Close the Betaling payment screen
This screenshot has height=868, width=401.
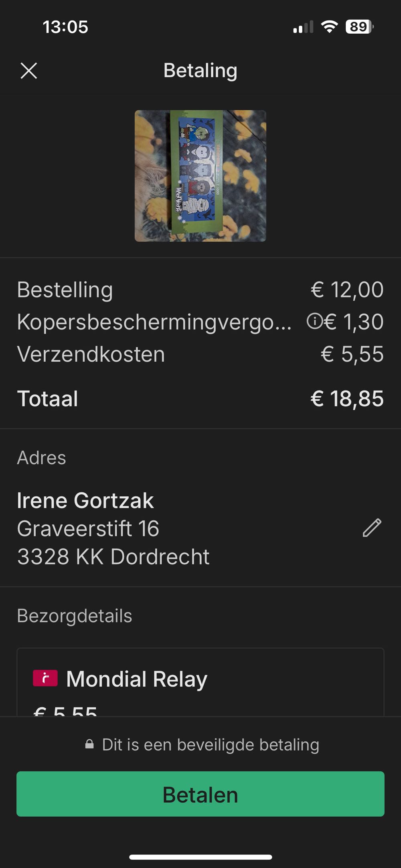pos(29,71)
